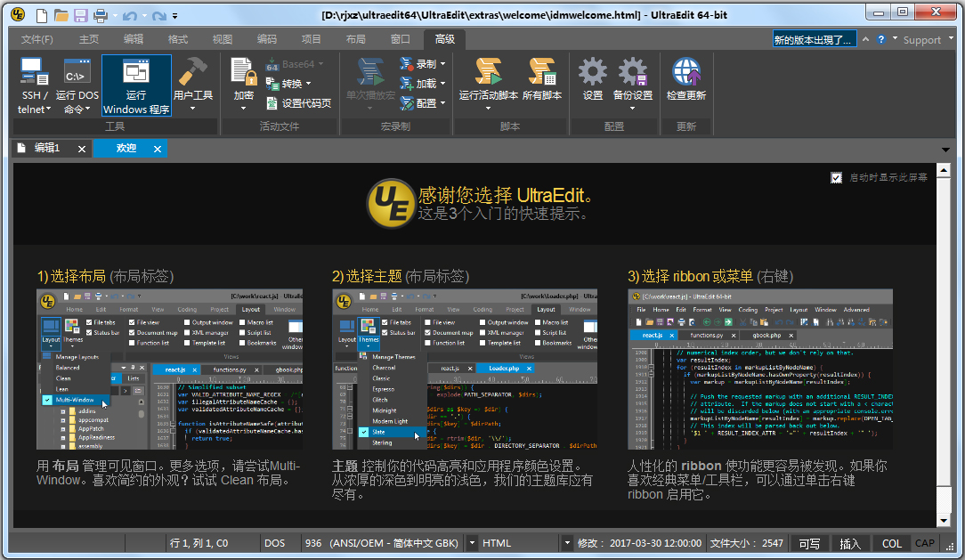Click the Choose Layout screenshot thumbnail
Image resolution: width=965 pixels, height=560 pixels.
click(169, 369)
